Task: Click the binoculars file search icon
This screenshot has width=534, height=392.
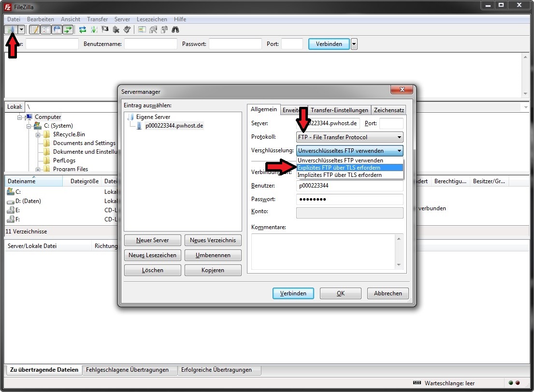Action: [175, 29]
